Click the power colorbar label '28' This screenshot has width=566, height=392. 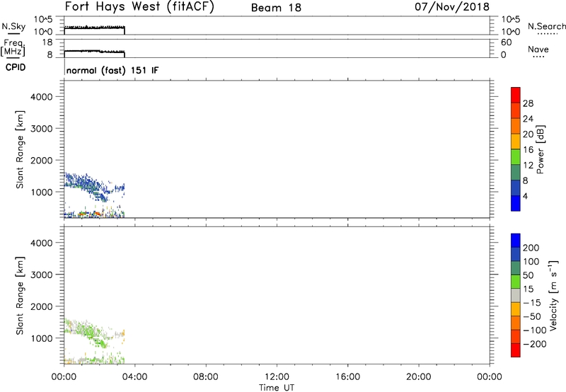[x=528, y=103]
